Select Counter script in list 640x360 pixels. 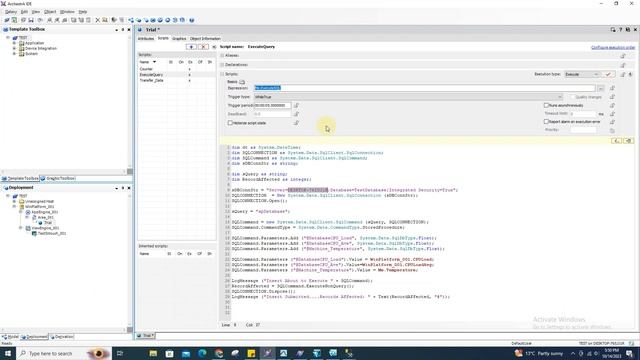tap(146, 69)
